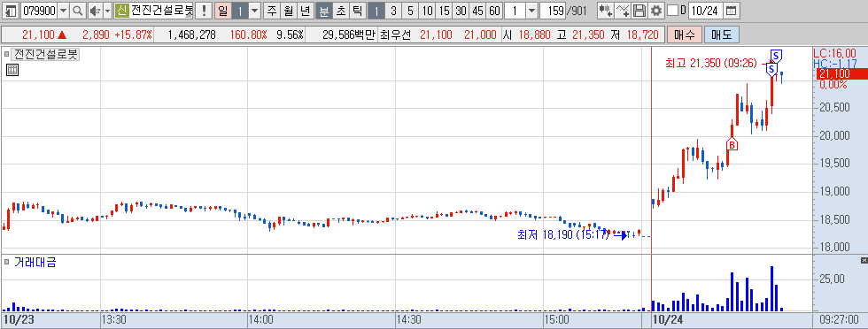Select 15-minute interval button
Image resolution: width=868 pixels, height=329 pixels.
click(444, 11)
